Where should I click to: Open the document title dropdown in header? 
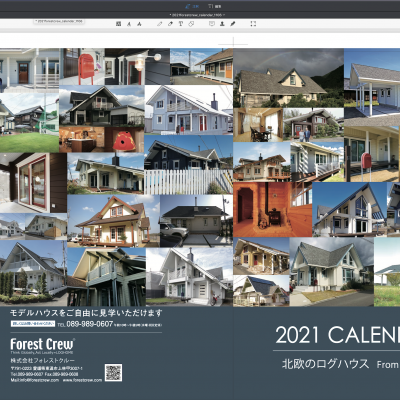(197, 15)
